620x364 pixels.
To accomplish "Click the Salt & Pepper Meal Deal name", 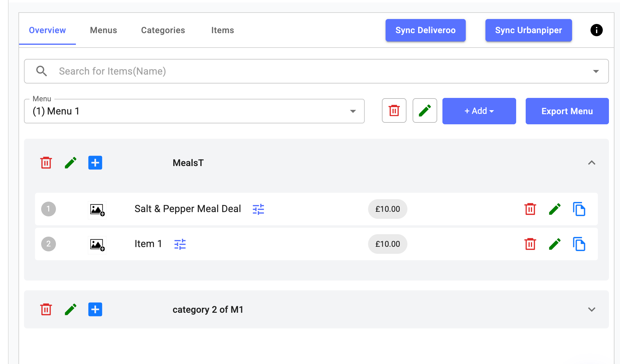I will point(188,209).
